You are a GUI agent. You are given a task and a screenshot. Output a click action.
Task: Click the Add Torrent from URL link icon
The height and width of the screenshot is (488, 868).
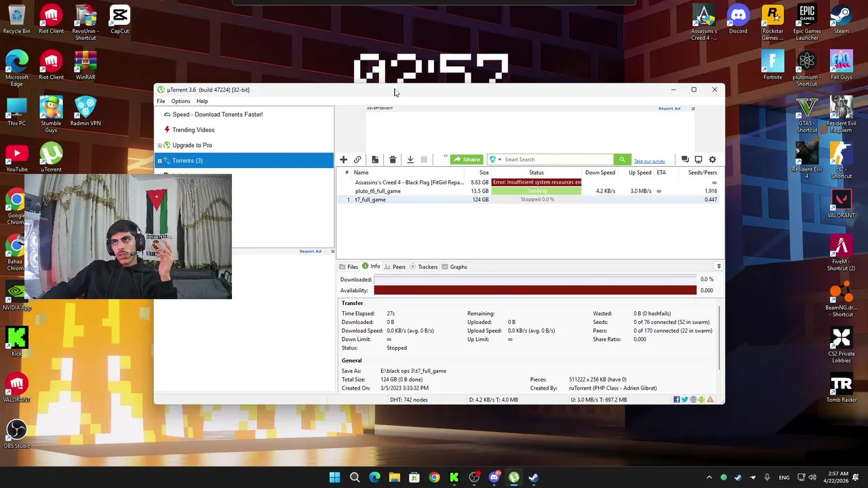(x=357, y=159)
